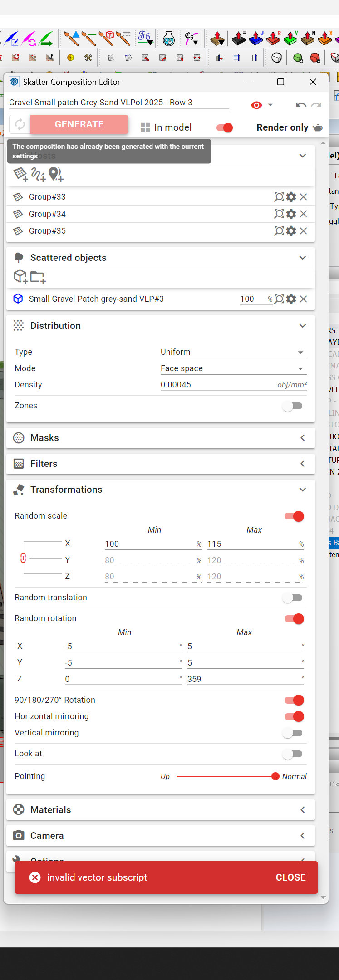Add surface host icon
The width and height of the screenshot is (339, 980).
pos(20,174)
